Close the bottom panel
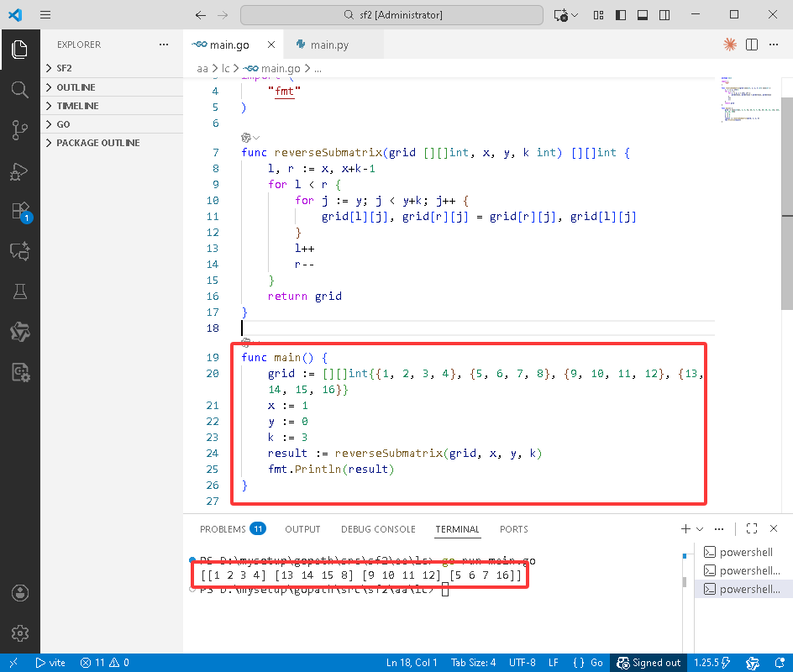This screenshot has height=672, width=793. pyautogui.click(x=774, y=528)
